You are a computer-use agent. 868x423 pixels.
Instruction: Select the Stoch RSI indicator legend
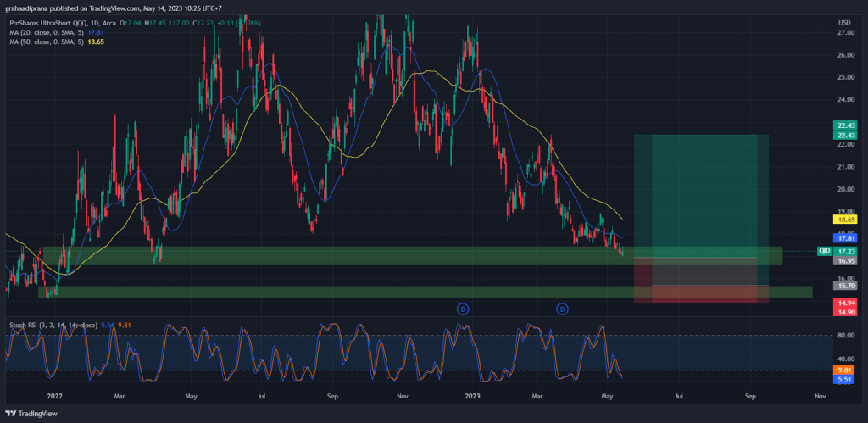click(53, 325)
